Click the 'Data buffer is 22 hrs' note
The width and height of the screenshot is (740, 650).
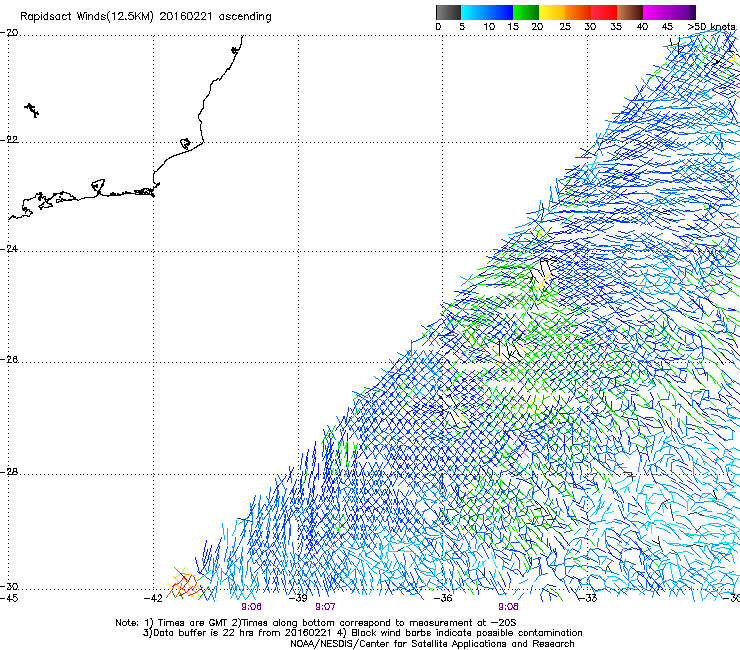238,633
